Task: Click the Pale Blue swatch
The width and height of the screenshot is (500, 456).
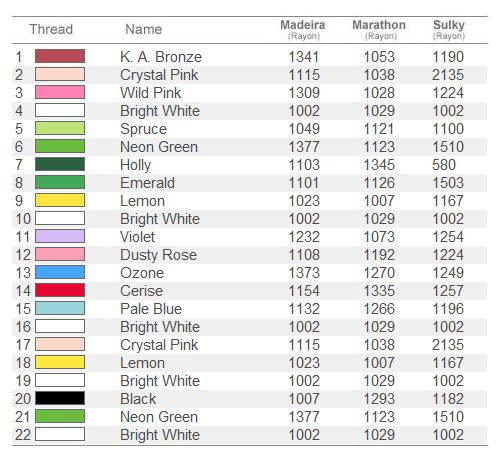Action: (x=60, y=308)
